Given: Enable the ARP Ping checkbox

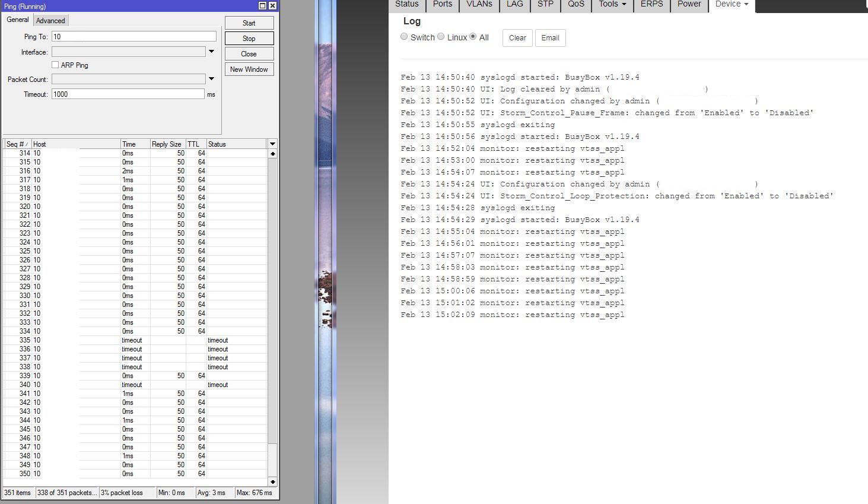Looking at the screenshot, I should (55, 65).
